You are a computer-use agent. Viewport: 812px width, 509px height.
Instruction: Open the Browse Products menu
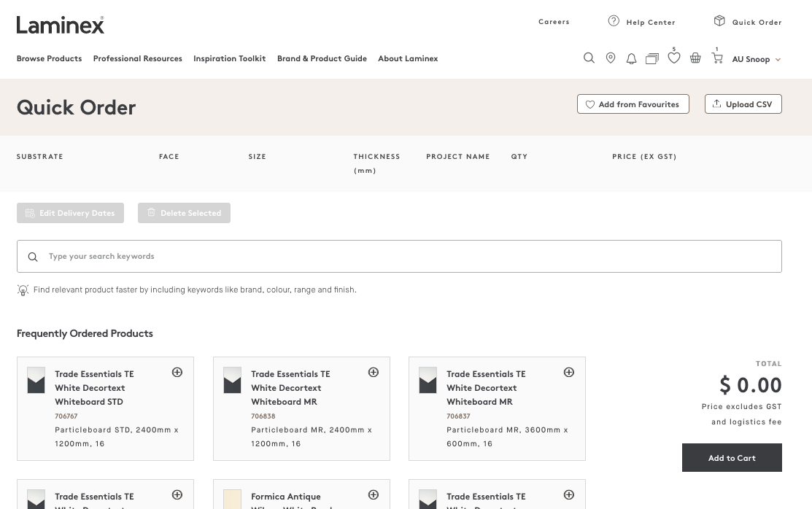pos(49,58)
